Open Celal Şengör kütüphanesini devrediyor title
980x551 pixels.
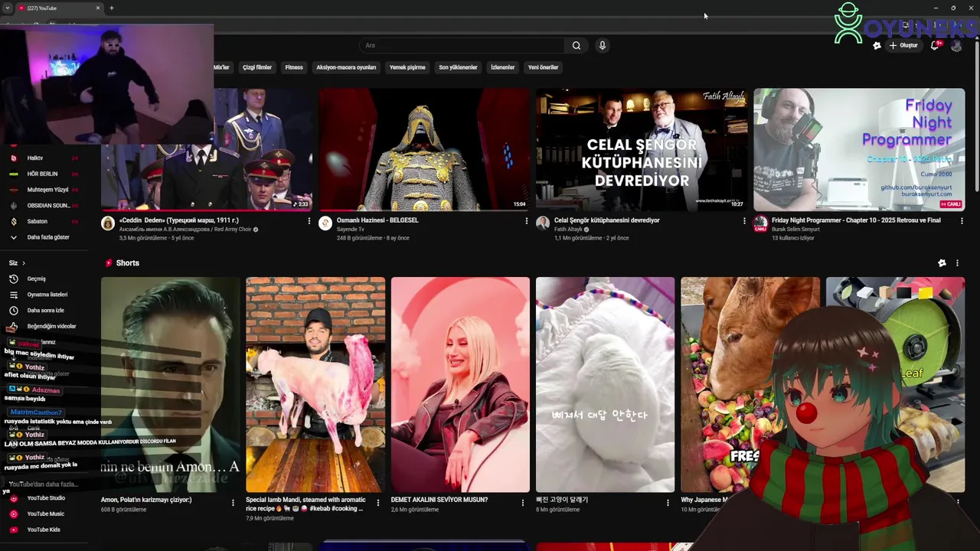pyautogui.click(x=606, y=220)
